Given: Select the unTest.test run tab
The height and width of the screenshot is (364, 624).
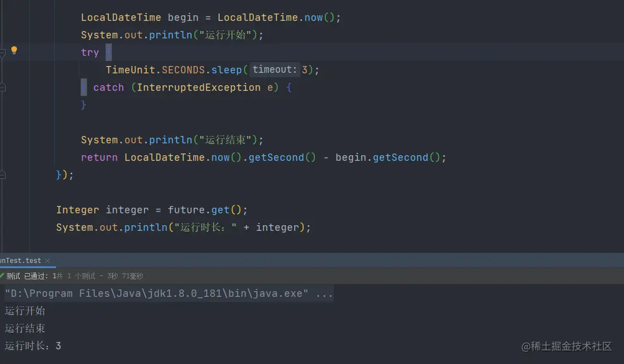Looking at the screenshot, I should point(21,261).
